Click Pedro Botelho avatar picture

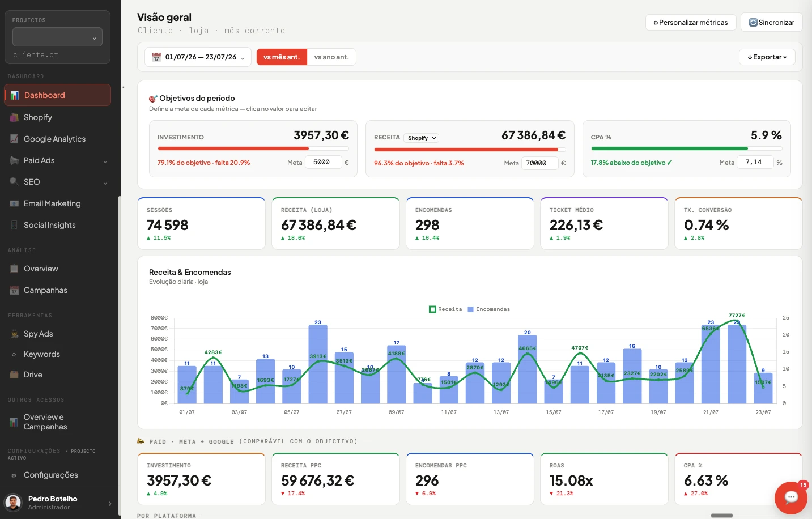coord(13,503)
